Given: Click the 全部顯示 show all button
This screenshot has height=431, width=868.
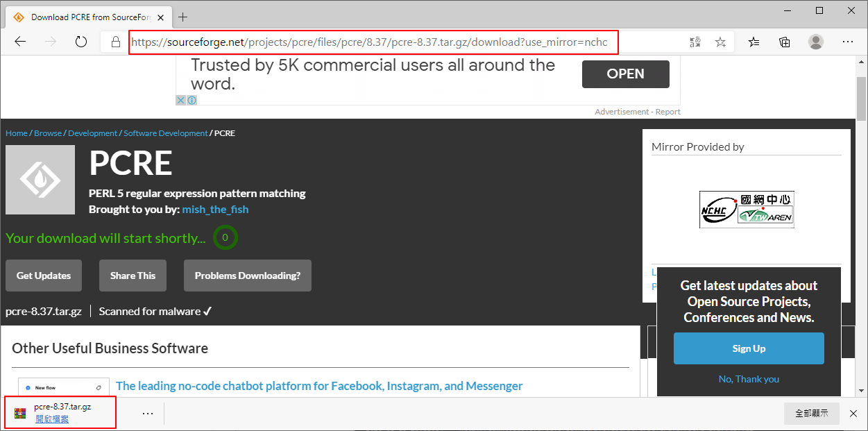Looking at the screenshot, I should click(x=812, y=413).
